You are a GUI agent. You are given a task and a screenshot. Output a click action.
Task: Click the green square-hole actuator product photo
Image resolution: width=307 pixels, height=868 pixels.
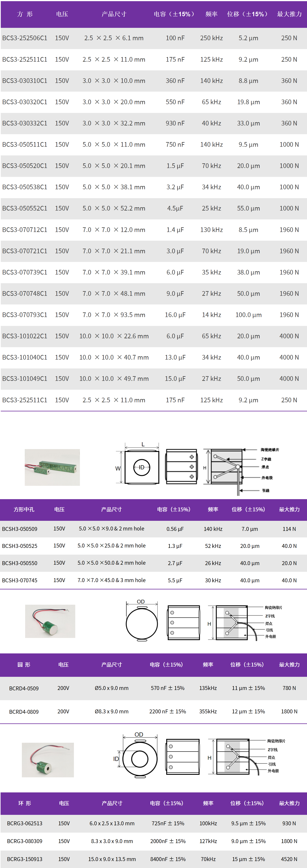pyautogui.click(x=52, y=467)
